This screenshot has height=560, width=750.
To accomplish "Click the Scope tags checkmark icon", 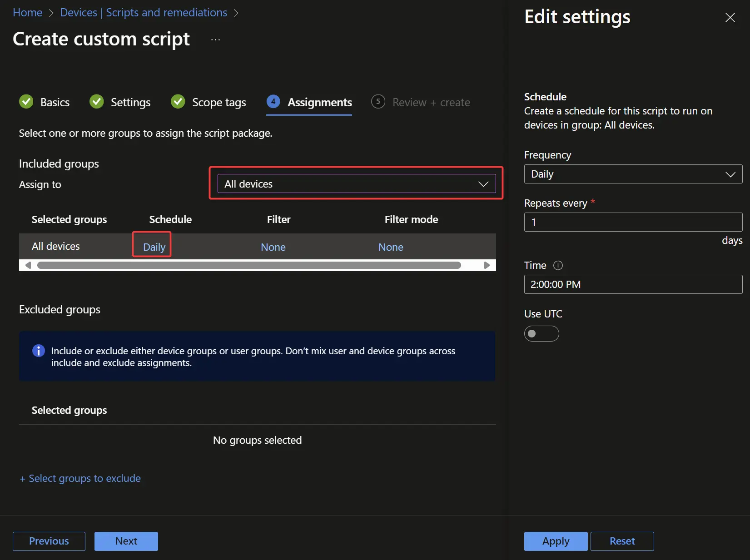I will [x=178, y=102].
